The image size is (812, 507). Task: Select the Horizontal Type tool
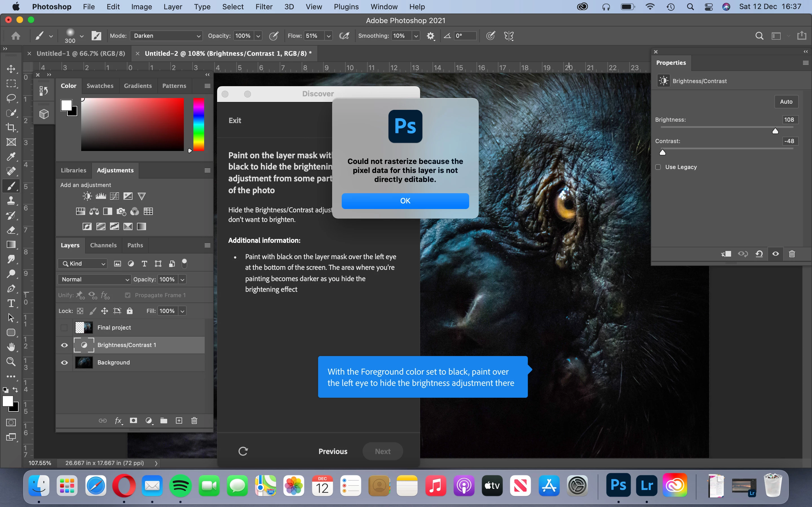(x=11, y=303)
